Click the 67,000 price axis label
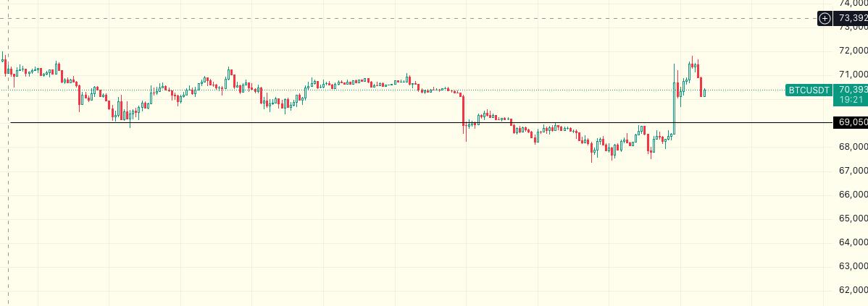Viewport: 868px width, 306px height. (852, 170)
